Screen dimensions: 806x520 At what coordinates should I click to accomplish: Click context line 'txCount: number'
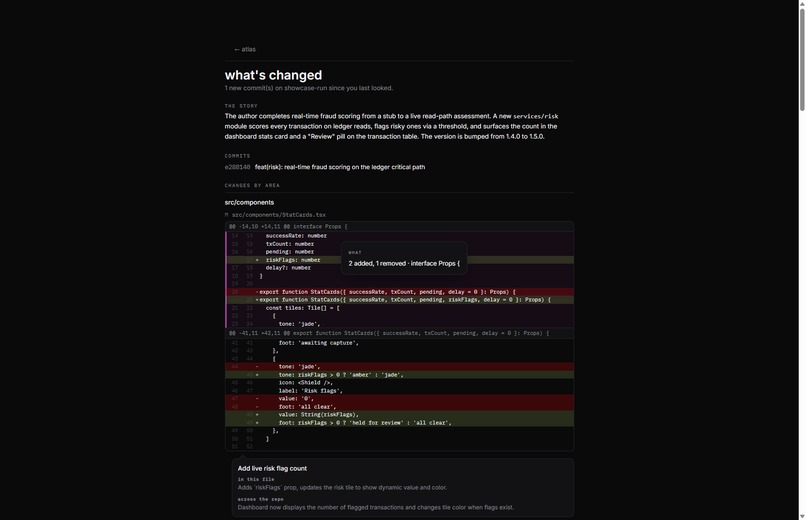[x=399, y=244]
